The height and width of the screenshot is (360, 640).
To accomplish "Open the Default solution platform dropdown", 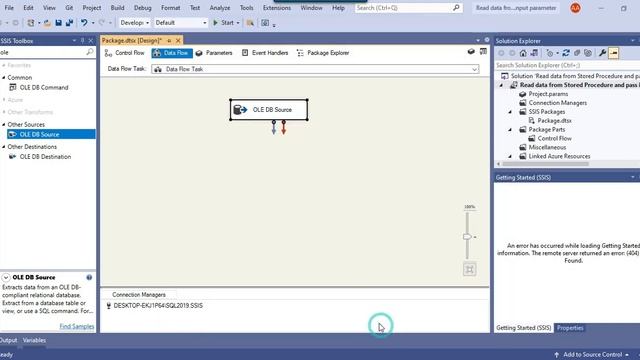I will [x=204, y=23].
